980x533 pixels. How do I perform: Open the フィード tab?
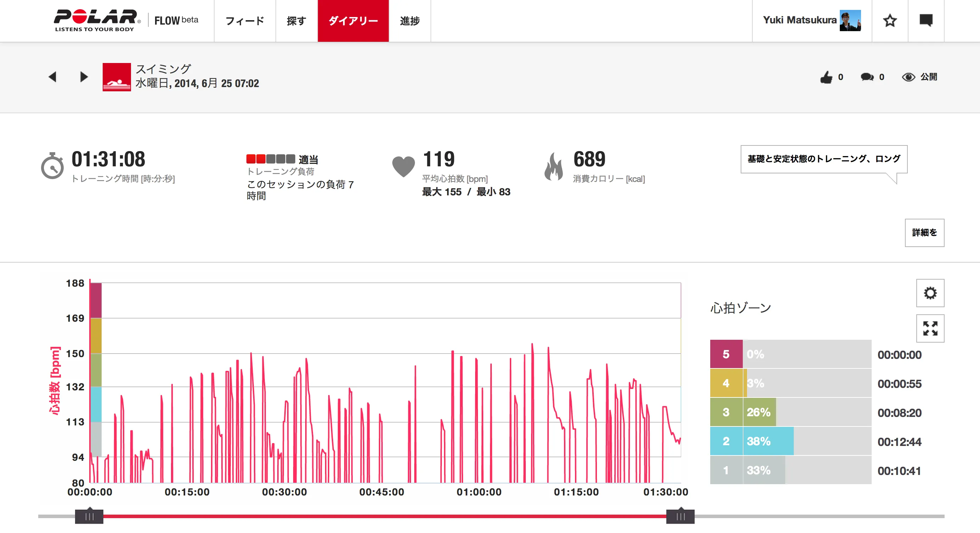tap(245, 21)
